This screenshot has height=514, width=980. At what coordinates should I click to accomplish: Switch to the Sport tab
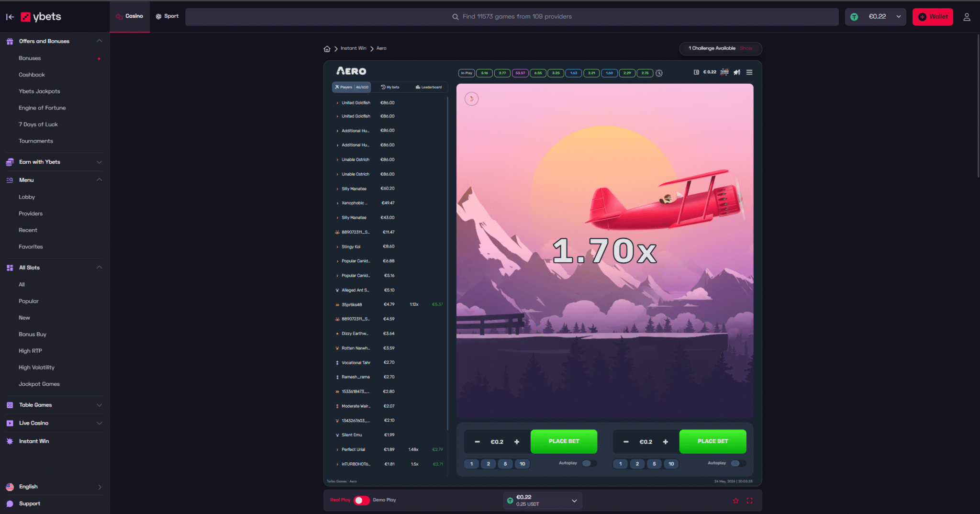tap(167, 16)
